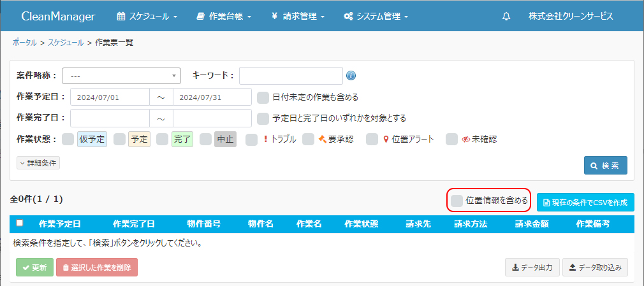Viewport: 644px width, 286px height.
Task: Click 選択した作業を削除 button
Action: click(x=97, y=268)
